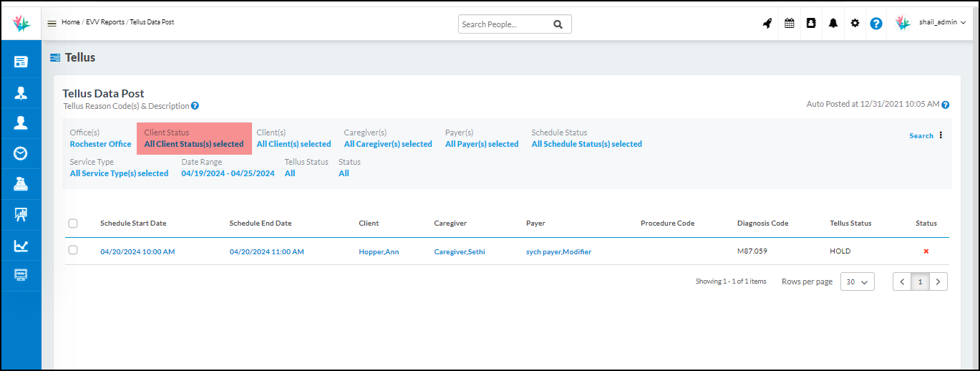
Task: Select the header row checkbox
Action: (73, 223)
